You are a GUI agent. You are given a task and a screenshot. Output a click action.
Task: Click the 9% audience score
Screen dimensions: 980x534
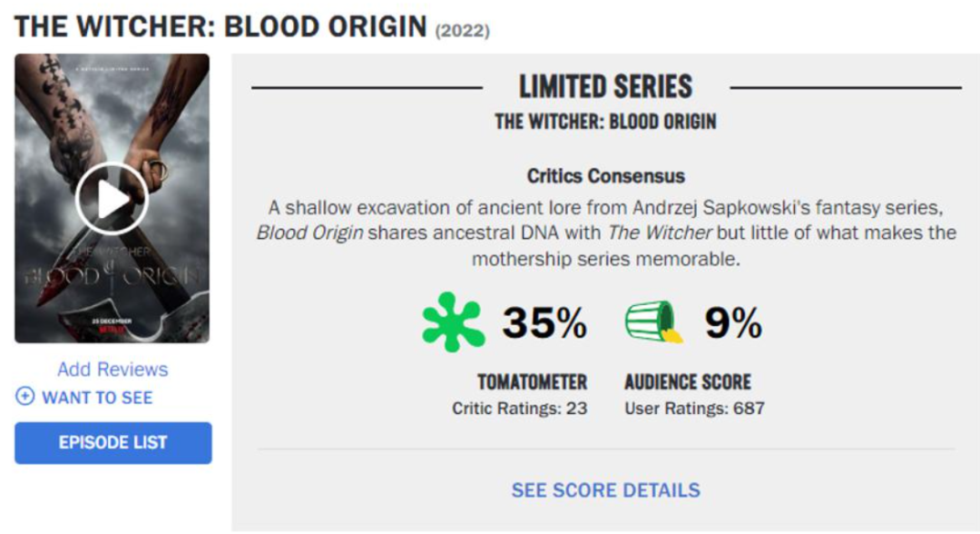[x=733, y=322]
